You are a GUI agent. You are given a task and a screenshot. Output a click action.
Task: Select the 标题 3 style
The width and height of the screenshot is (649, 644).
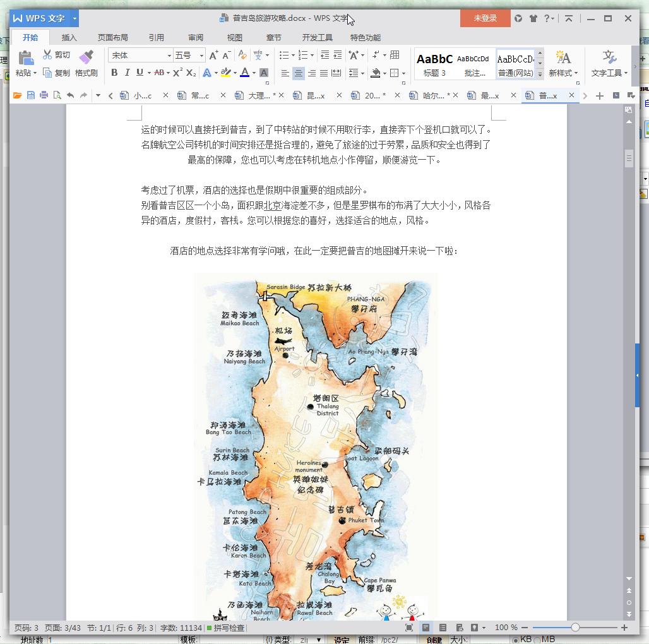pyautogui.click(x=434, y=64)
